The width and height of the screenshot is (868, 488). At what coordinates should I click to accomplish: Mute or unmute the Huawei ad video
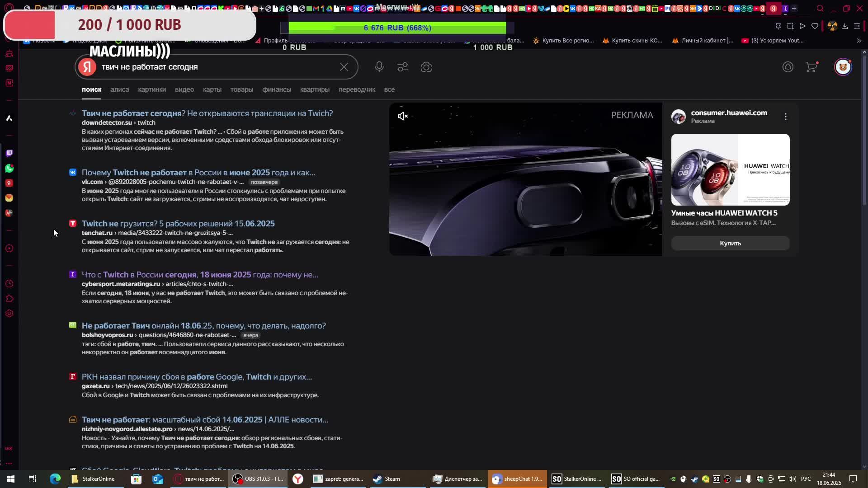[x=402, y=117]
